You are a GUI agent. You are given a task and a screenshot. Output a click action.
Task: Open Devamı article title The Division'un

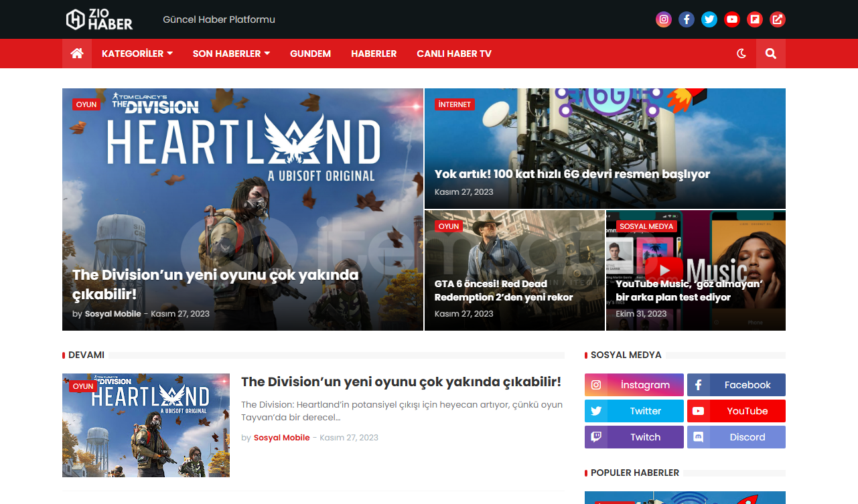pos(401,382)
